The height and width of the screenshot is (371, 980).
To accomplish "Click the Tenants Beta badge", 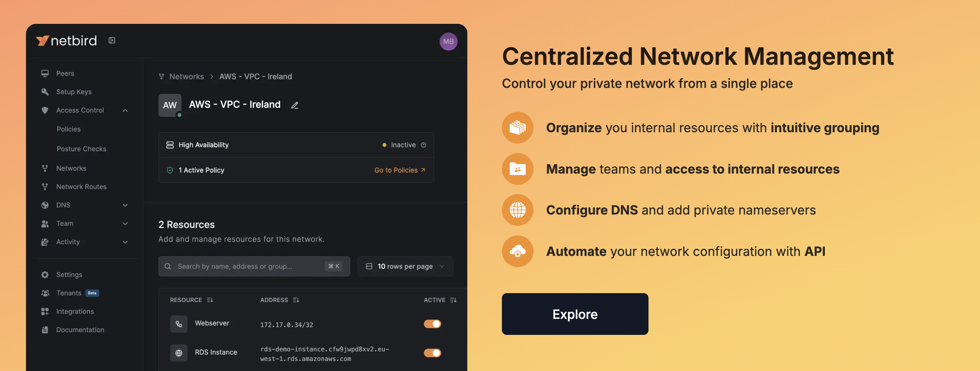I will point(92,293).
